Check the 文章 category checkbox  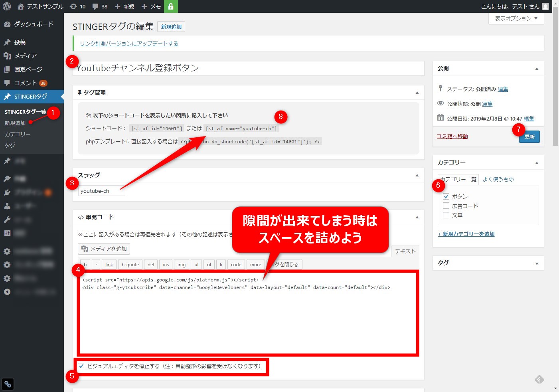[x=446, y=215]
